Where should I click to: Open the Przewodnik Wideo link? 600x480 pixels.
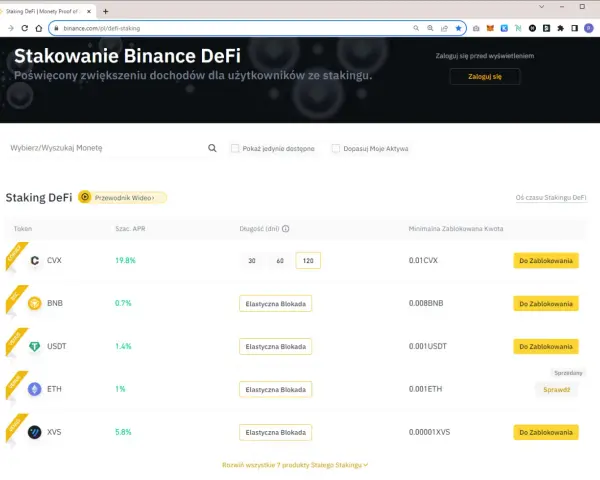[x=125, y=198]
